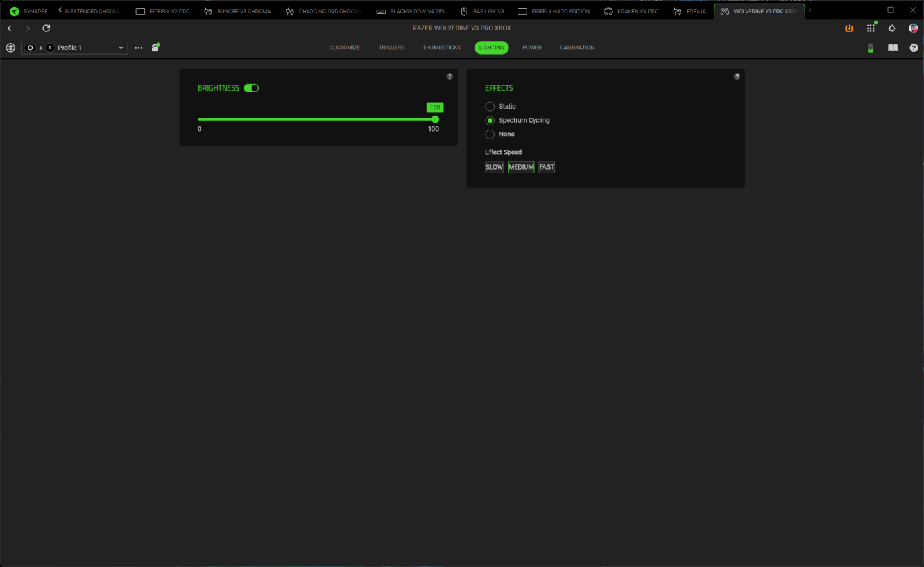Go forward using the forward arrow
The width and height of the screenshot is (924, 567).
pos(28,28)
